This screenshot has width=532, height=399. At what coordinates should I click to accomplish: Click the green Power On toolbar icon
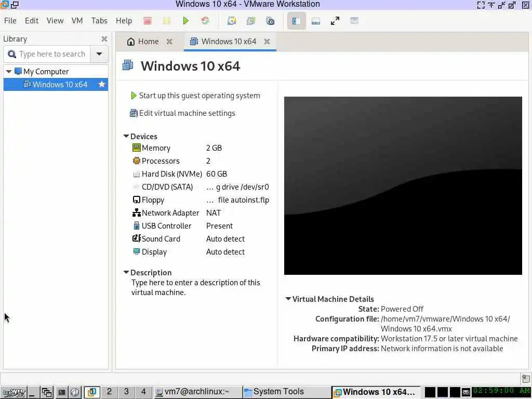pyautogui.click(x=185, y=21)
